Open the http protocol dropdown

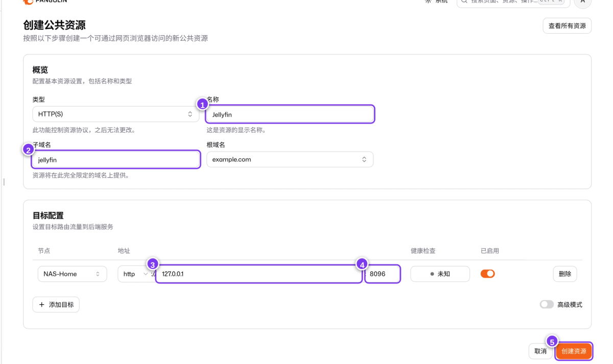(x=134, y=274)
